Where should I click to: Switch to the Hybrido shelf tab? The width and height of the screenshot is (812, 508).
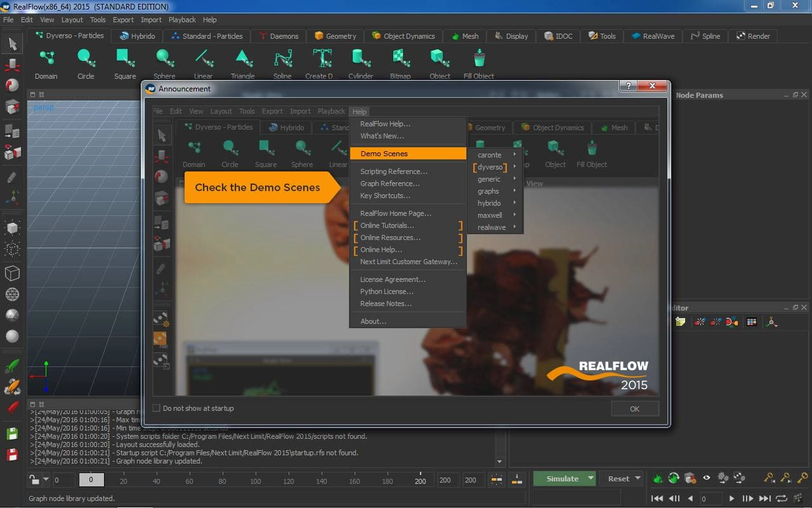(x=137, y=36)
